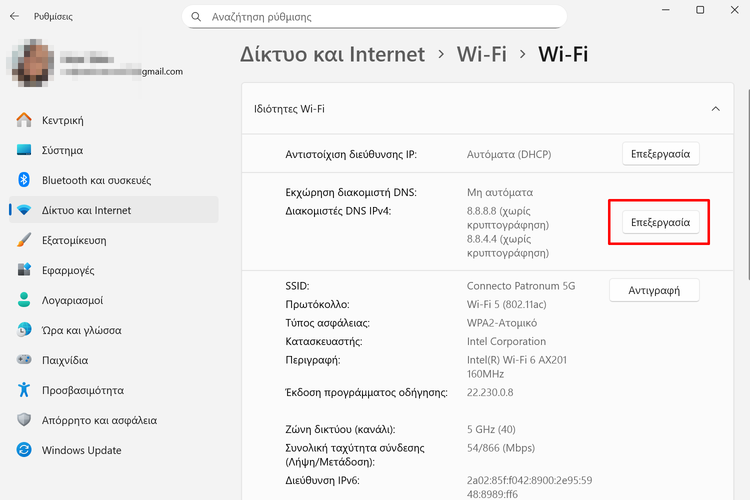Click the back arrow in Settings
Screen dimensions: 750x500
point(15,17)
